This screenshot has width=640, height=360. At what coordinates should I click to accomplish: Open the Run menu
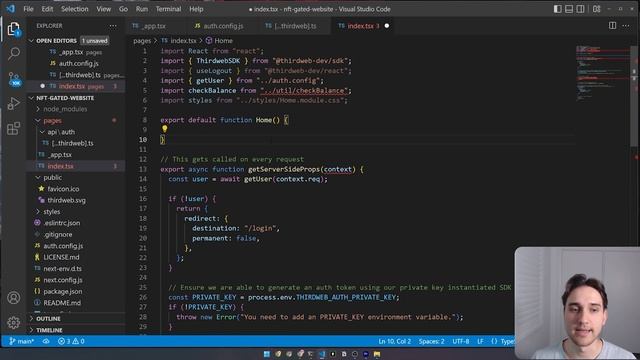(x=142, y=9)
